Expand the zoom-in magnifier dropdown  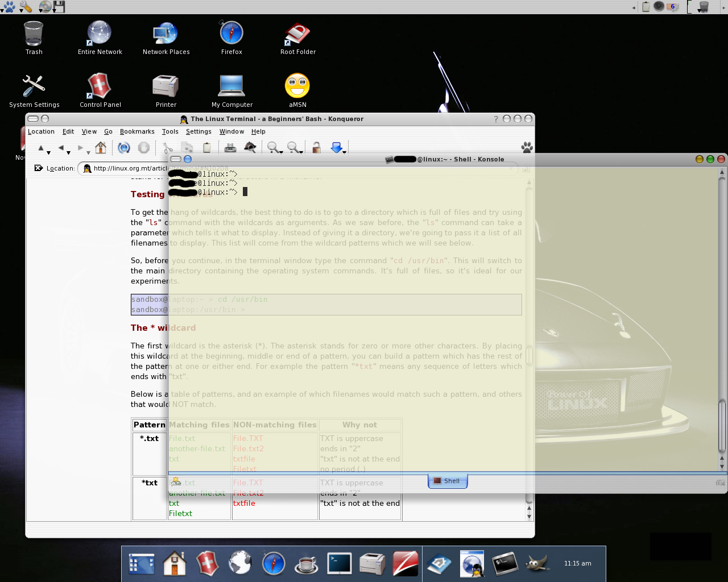(281, 152)
